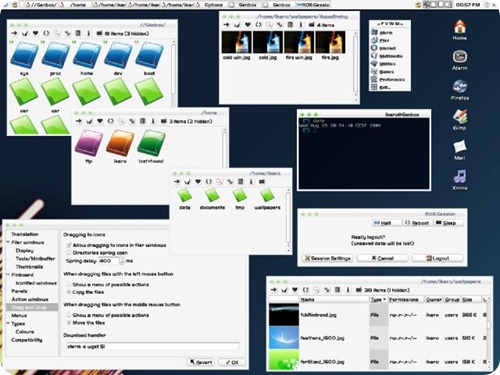
Task: Go up a directory in //Genbox/ window
Action: point(14,33)
